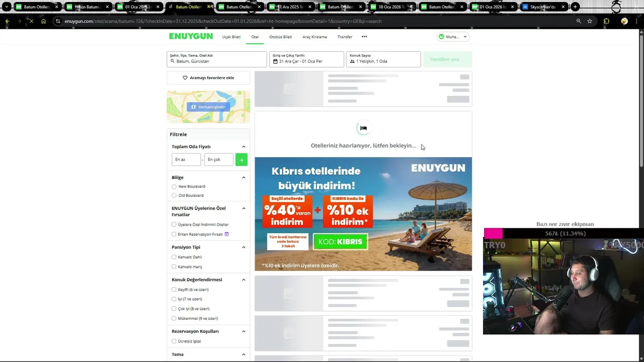Collapse Konuk Değerlendirmesi section
This screenshot has height=362, width=644.
[244, 280]
